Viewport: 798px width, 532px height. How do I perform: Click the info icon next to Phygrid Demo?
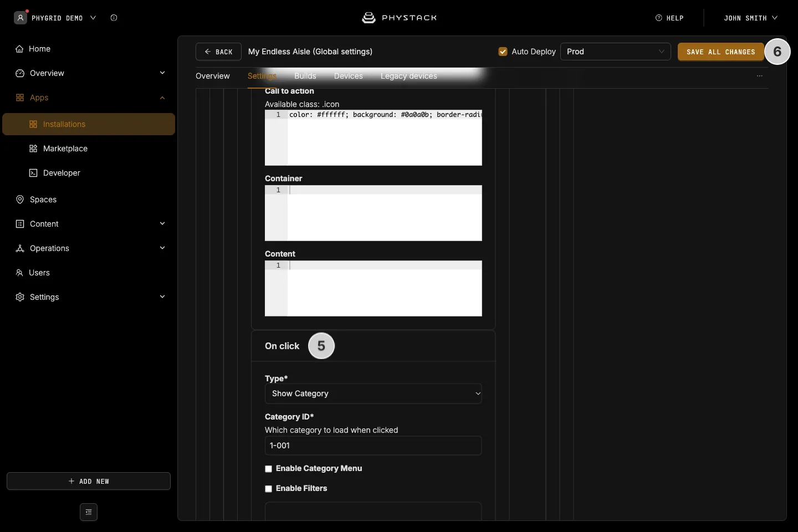(x=114, y=18)
